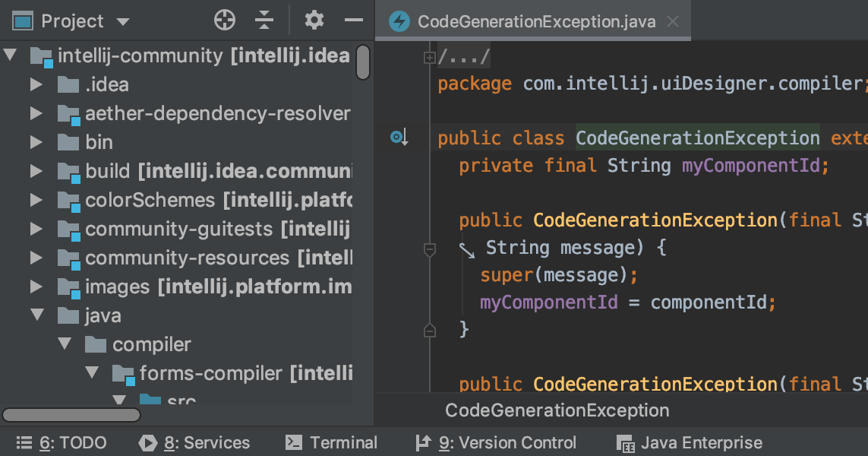Collapse the java folder
The image size is (868, 456).
point(37,315)
